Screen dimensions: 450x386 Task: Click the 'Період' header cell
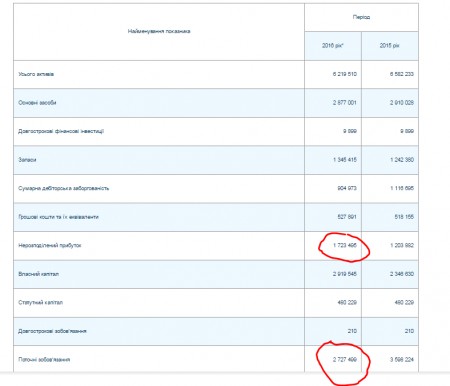pos(361,17)
